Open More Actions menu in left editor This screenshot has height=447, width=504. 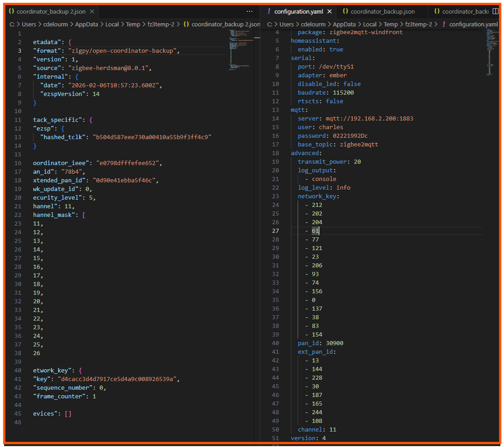pos(250,11)
